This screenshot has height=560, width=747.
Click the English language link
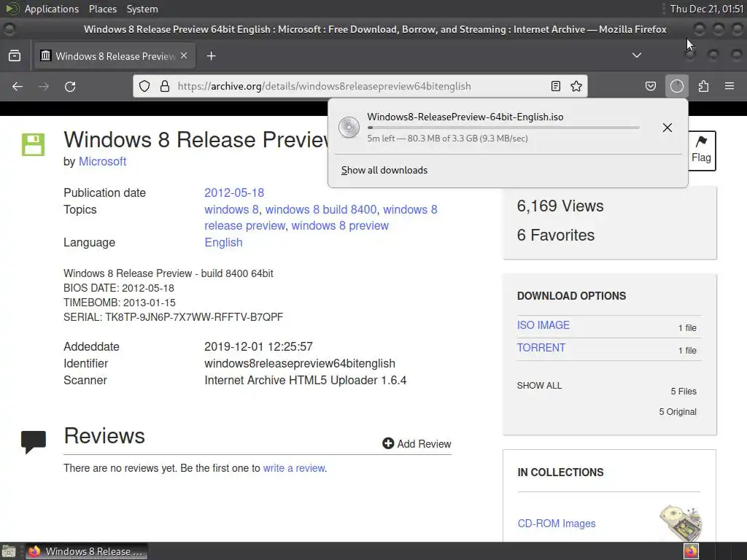tap(223, 242)
